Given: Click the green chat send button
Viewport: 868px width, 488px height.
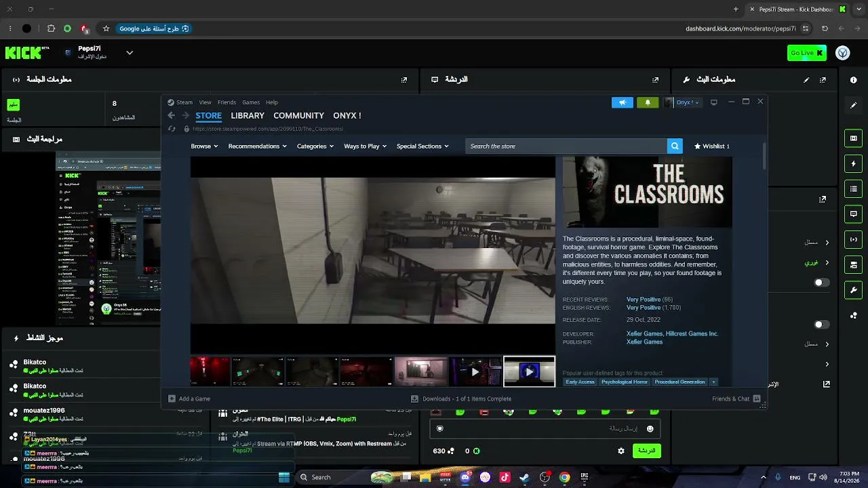Looking at the screenshot, I should (646, 451).
